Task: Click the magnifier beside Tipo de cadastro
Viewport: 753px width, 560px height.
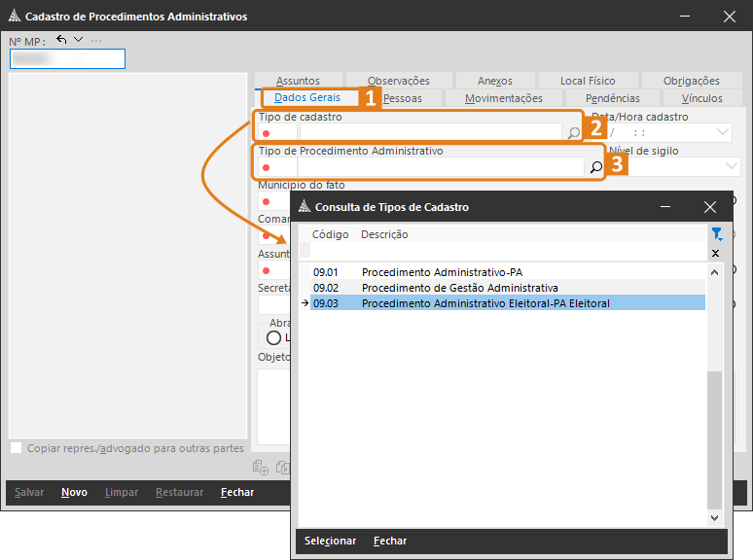Action: coord(573,133)
